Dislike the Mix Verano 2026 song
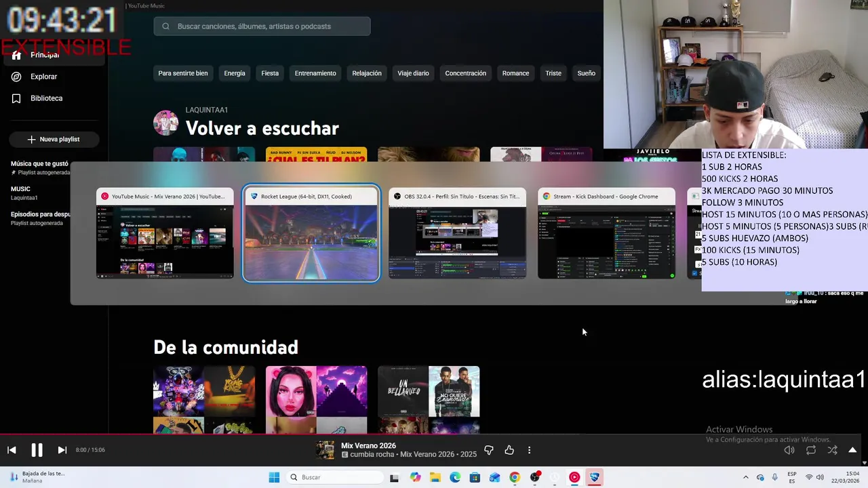The height and width of the screenshot is (488, 868). [x=489, y=450]
